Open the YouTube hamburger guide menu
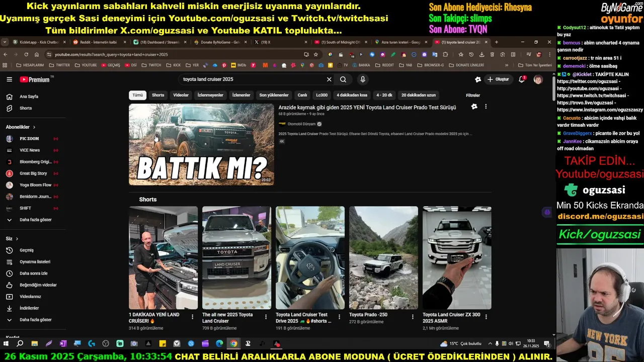 pos(9,79)
